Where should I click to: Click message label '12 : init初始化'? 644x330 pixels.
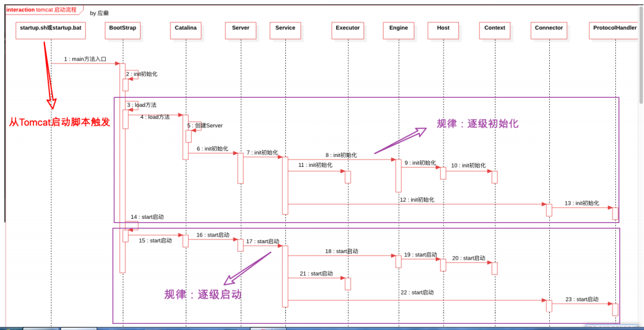[x=417, y=200]
